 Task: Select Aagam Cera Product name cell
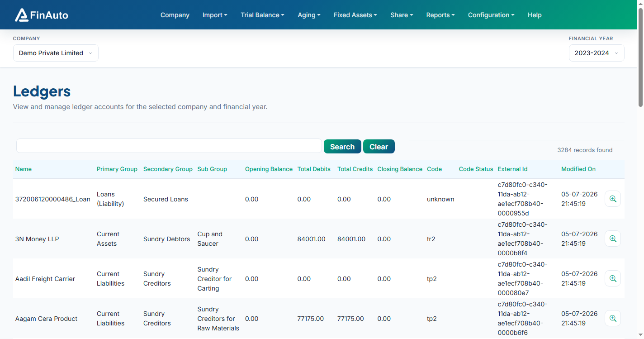(x=46, y=319)
